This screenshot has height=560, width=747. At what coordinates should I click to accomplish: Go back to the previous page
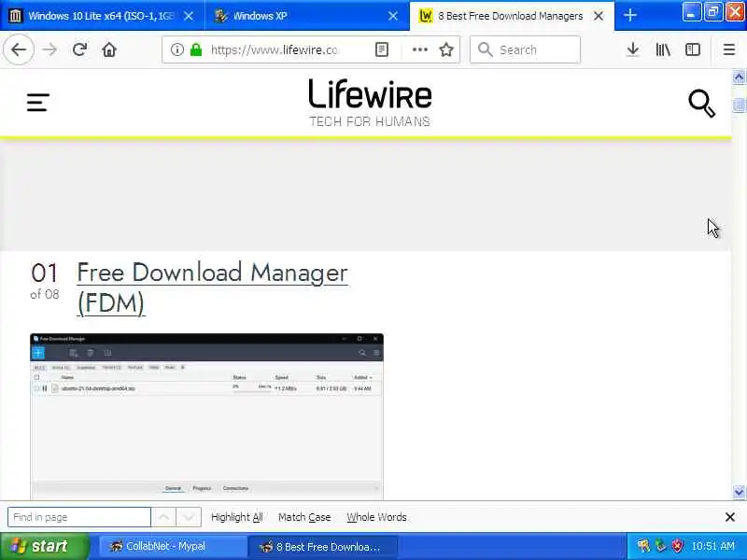(19, 49)
